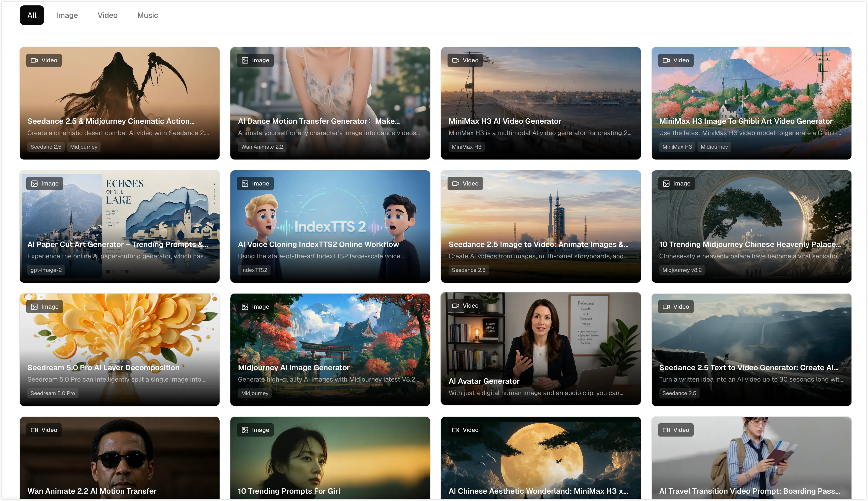Viewport: 868px width, 501px height.
Task: Open Seedance 2.5 Image to Video title
Action: click(539, 244)
